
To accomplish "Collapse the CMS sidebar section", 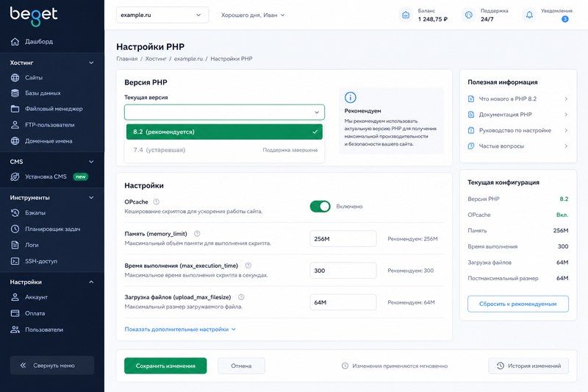I will point(91,162).
